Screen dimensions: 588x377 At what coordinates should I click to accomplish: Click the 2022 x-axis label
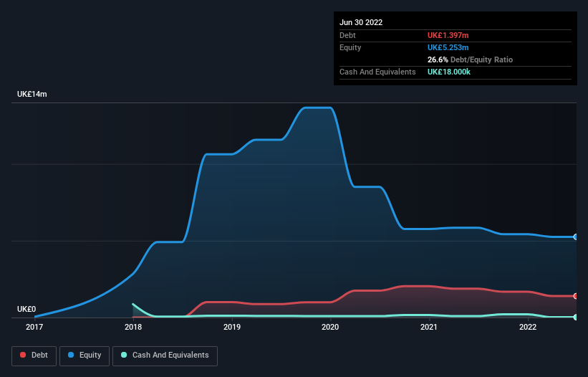528,327
